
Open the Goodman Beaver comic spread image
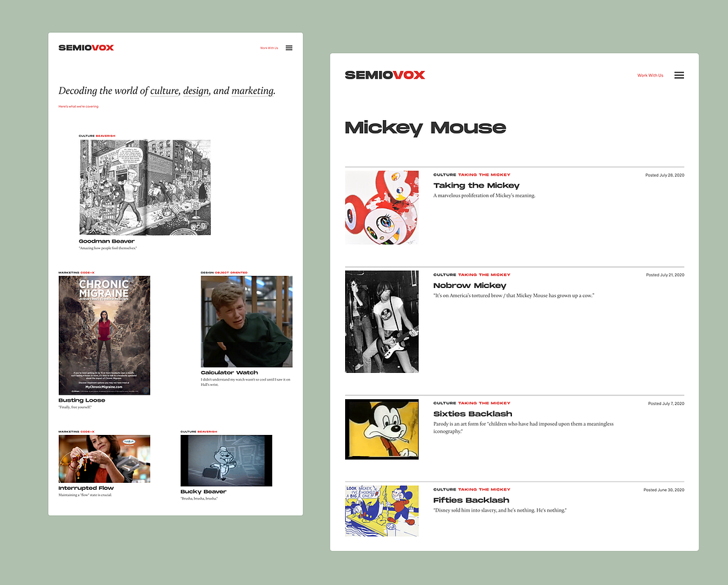point(145,187)
